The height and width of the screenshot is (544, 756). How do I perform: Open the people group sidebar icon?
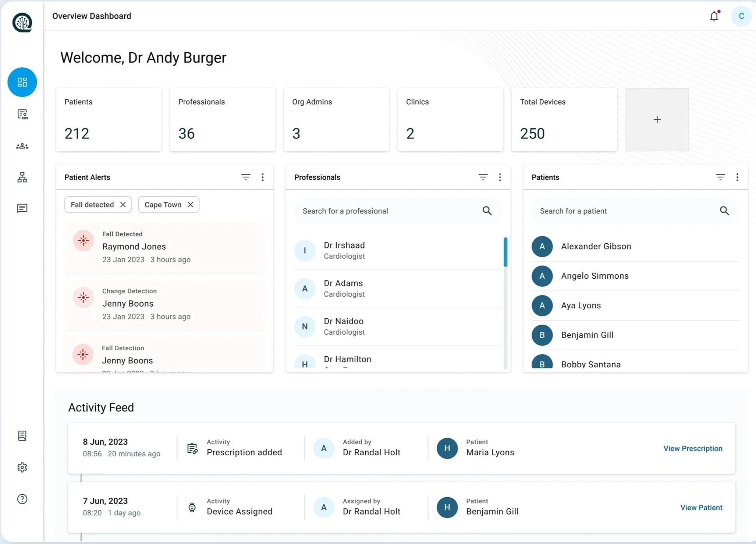22,146
